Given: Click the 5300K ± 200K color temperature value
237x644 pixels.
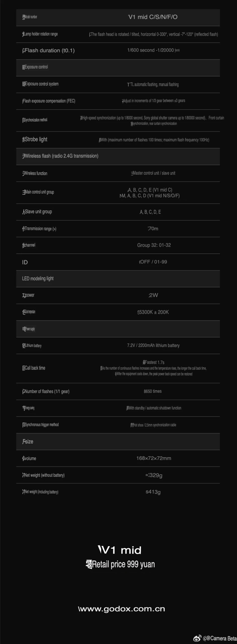Looking at the screenshot, I should click(153, 312).
